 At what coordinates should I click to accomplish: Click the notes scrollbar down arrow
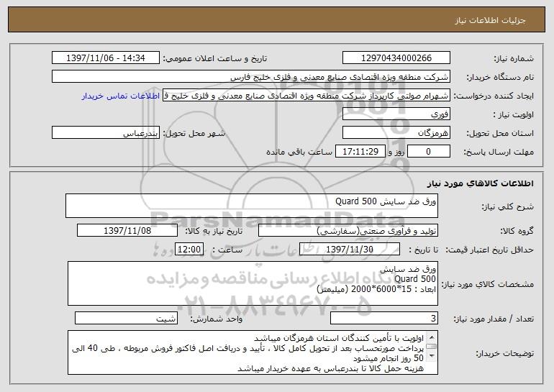pyautogui.click(x=432, y=356)
